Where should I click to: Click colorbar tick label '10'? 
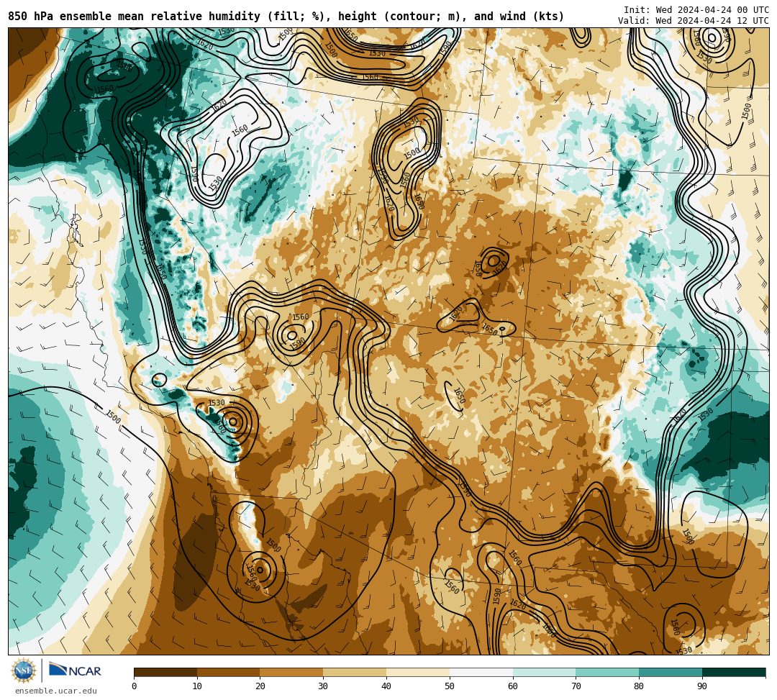coord(197,686)
